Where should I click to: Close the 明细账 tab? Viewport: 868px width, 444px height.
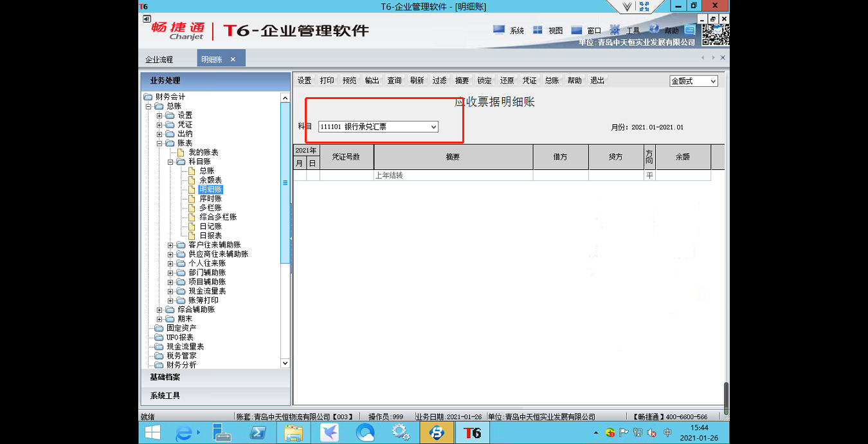point(233,59)
